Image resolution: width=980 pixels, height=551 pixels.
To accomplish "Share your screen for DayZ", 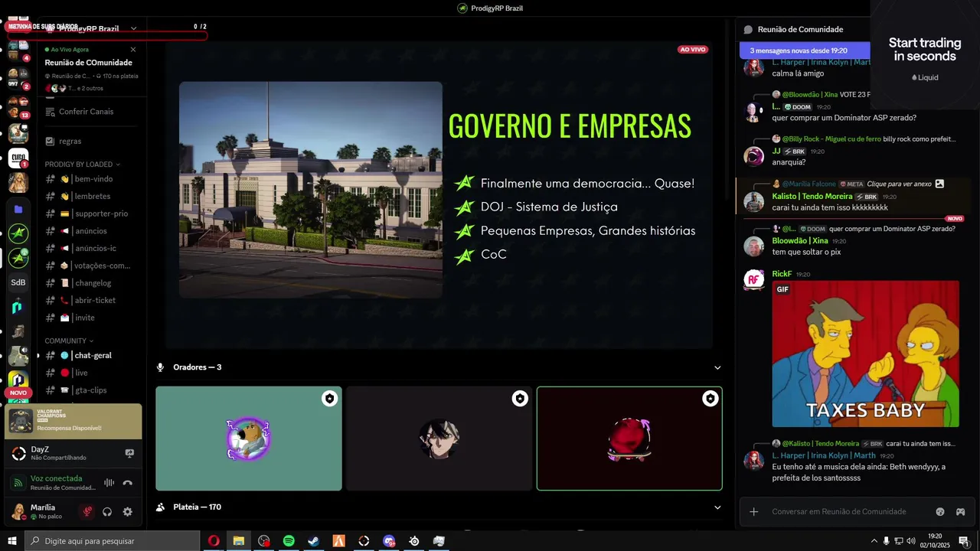I will pos(129,453).
